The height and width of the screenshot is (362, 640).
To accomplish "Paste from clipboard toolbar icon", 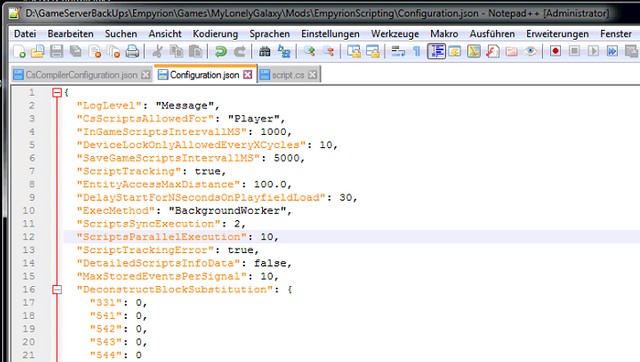I will (x=196, y=51).
